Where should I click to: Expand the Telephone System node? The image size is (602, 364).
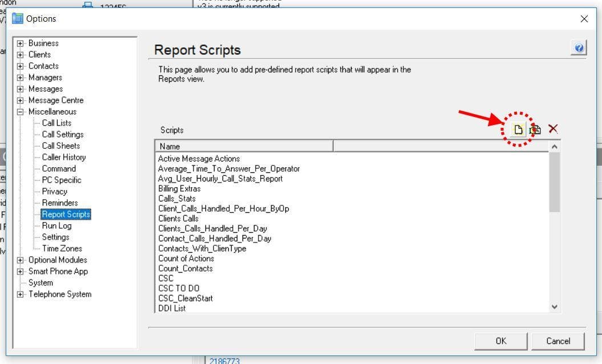coord(21,294)
